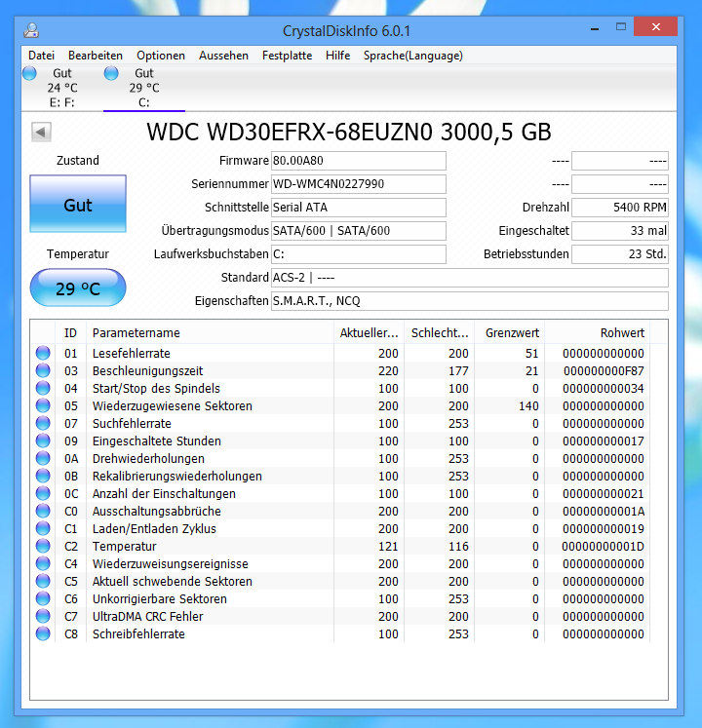The width and height of the screenshot is (702, 728).
Task: Click the Gut health status button
Action: pos(78,204)
